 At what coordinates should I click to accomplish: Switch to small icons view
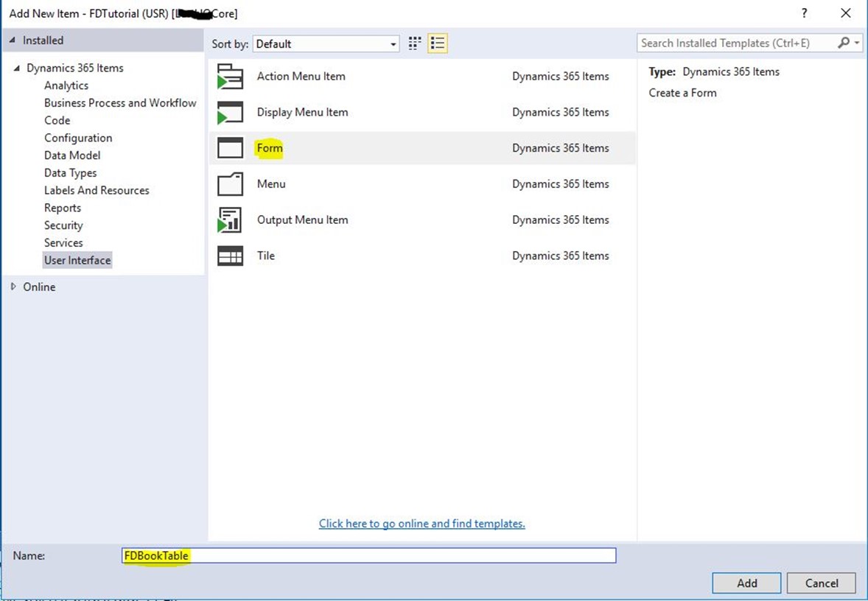pyautogui.click(x=415, y=43)
